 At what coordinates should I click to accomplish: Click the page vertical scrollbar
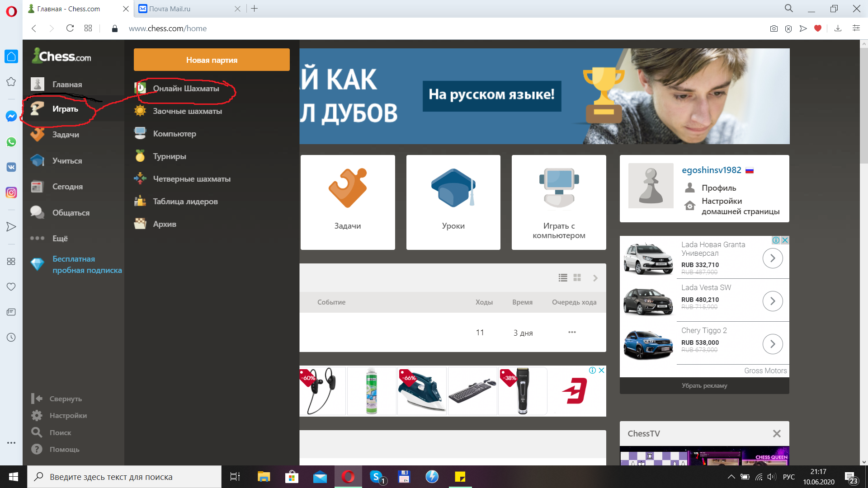[864, 106]
